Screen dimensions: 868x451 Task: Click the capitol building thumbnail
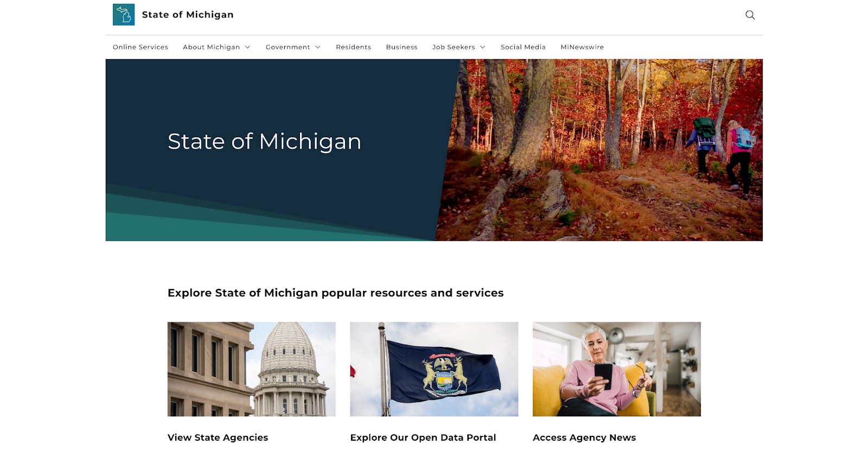[x=252, y=369]
